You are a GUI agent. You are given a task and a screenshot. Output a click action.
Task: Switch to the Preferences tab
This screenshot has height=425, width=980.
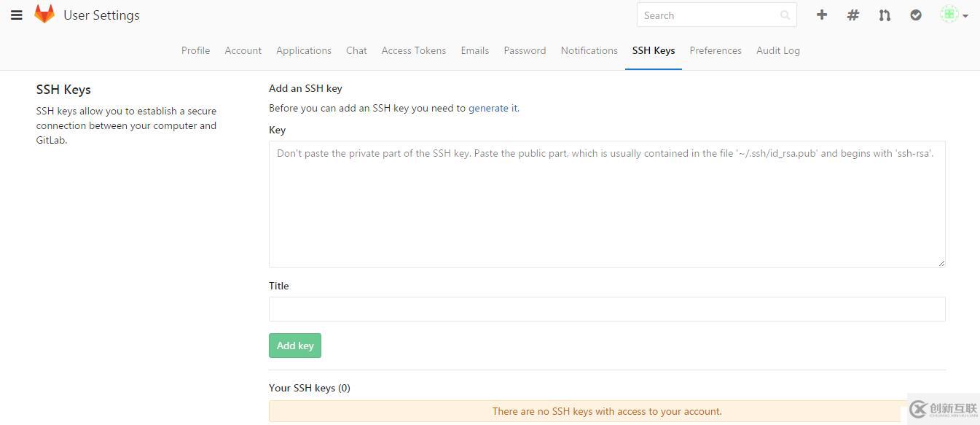click(x=716, y=50)
